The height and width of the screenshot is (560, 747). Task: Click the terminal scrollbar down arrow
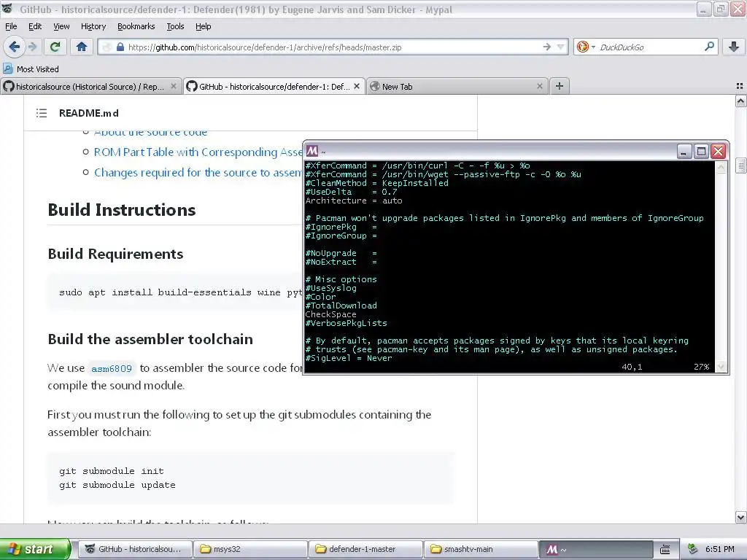[x=721, y=366]
